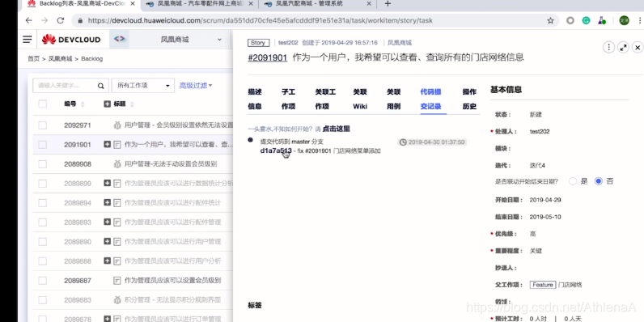Viewport: 644px width, 322px height.
Task: Close the story detail panel
Action: (638, 48)
